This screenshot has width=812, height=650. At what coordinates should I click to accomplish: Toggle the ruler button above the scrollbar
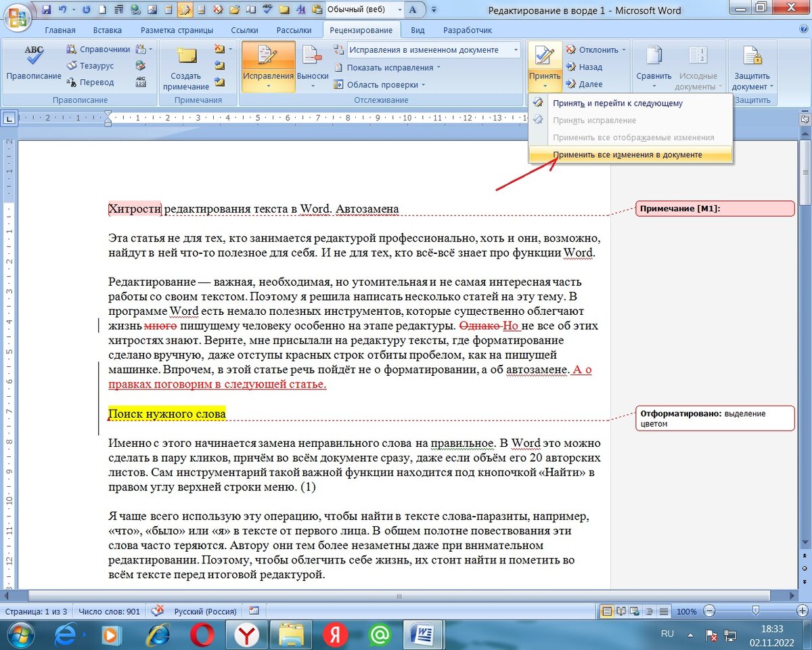805,118
